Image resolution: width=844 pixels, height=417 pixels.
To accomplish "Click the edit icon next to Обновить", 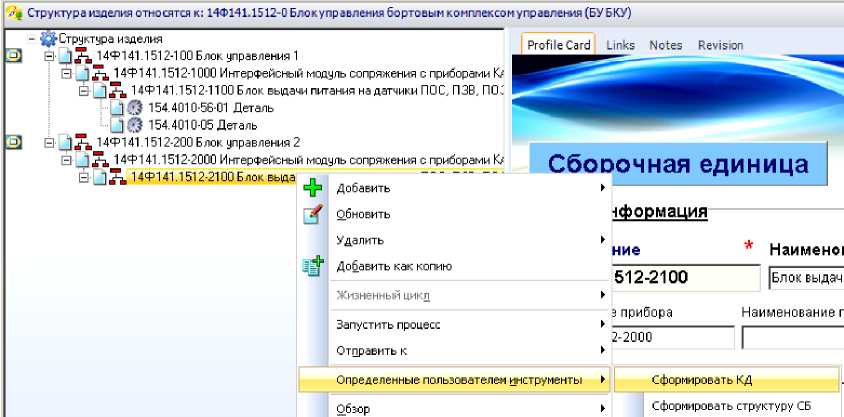I will pyautogui.click(x=313, y=214).
